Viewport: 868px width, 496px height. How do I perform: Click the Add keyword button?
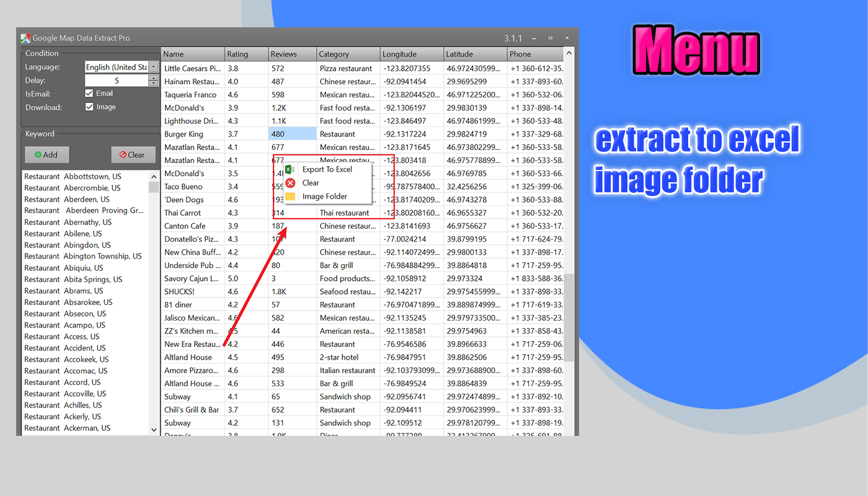[x=46, y=155]
